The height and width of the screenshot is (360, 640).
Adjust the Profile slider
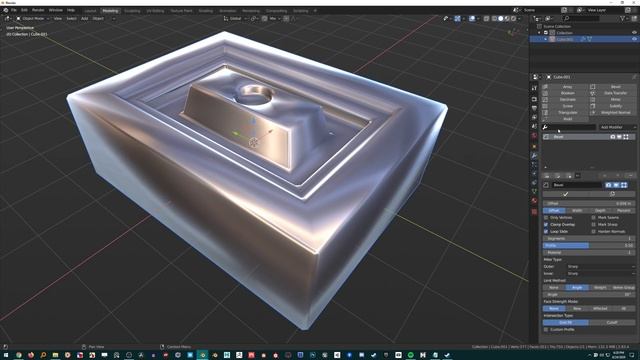(589, 246)
